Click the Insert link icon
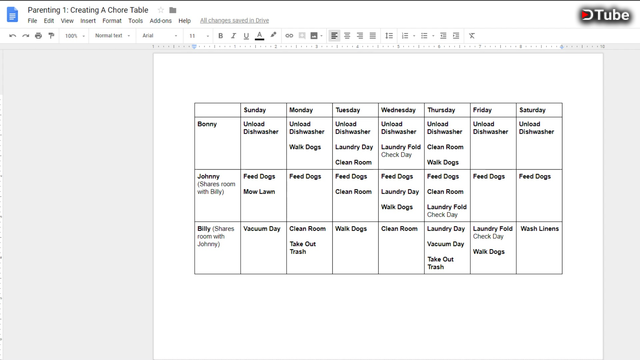This screenshot has width=640, height=360. pyautogui.click(x=289, y=36)
